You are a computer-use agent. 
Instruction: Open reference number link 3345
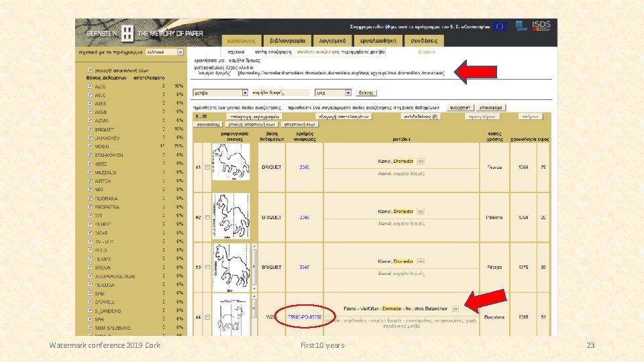pyautogui.click(x=305, y=167)
